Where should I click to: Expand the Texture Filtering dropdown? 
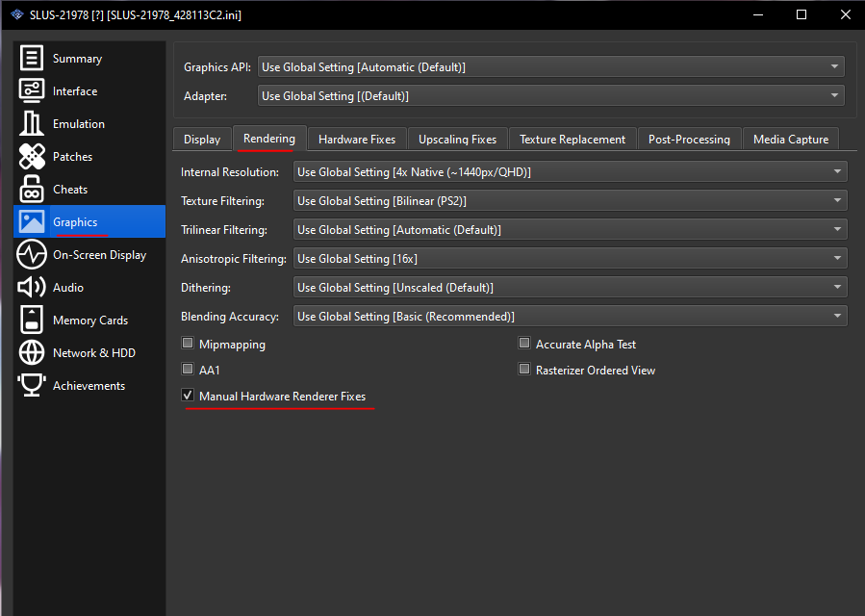coord(570,201)
